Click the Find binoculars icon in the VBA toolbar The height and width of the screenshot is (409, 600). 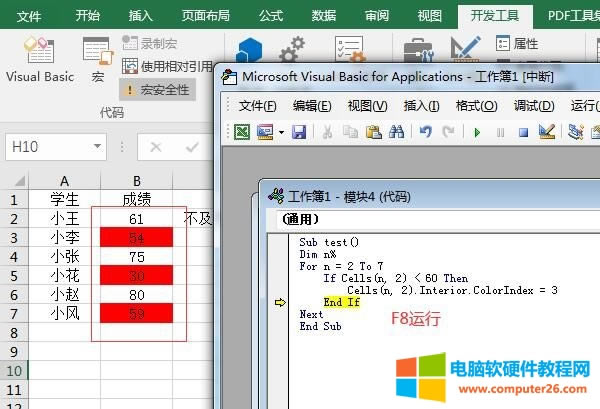point(395,132)
